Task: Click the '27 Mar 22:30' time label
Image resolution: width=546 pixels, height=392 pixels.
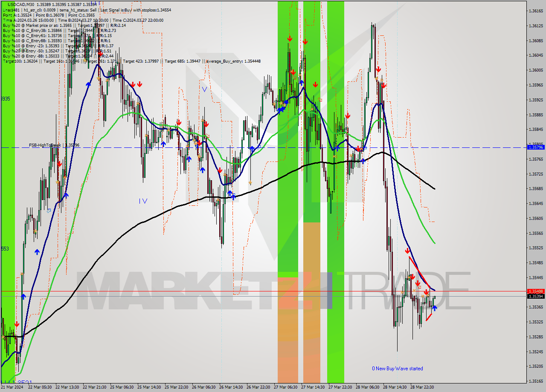Action: point(340,387)
